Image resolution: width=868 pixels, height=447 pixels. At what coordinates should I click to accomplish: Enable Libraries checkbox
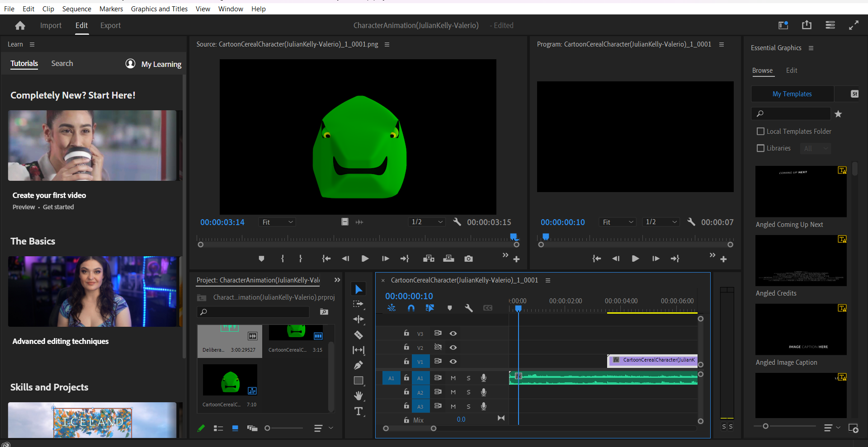coord(760,148)
